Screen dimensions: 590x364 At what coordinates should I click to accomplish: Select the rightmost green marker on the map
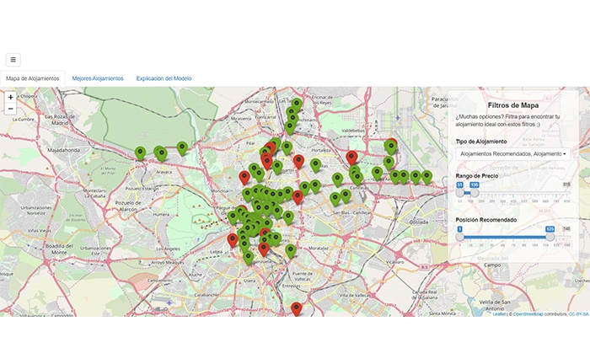[426, 177]
